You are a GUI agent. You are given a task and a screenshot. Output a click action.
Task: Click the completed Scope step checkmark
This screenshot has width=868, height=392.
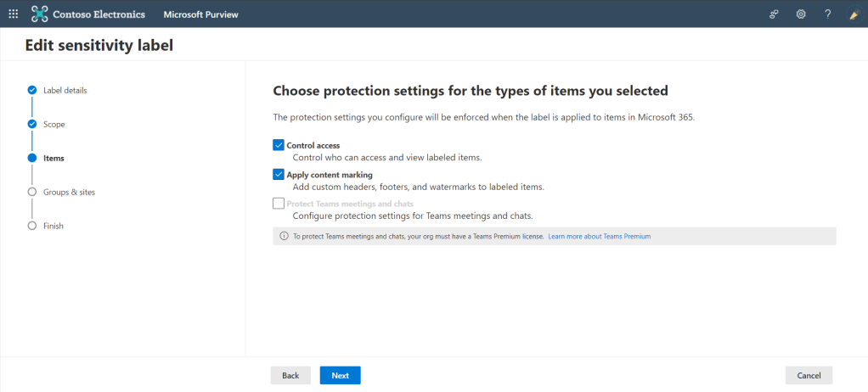click(32, 124)
